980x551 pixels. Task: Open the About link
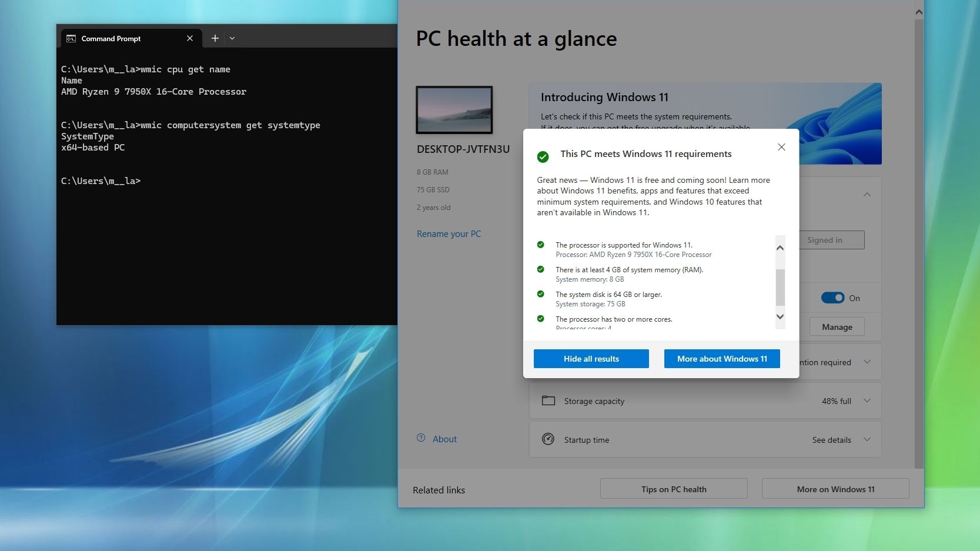point(444,439)
